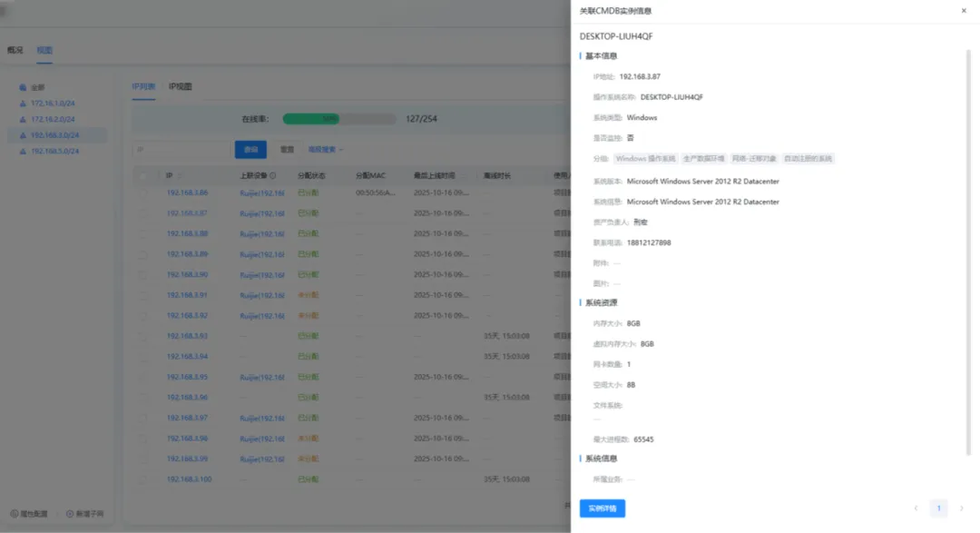This screenshot has width=980, height=533.
Task: Select the 172.16.2.0/24 subnet tree node
Action: coord(53,119)
